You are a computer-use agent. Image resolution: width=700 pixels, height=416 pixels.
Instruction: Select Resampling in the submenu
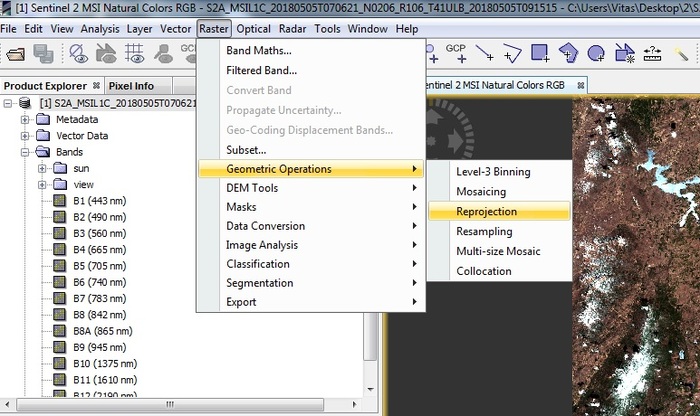point(484,231)
